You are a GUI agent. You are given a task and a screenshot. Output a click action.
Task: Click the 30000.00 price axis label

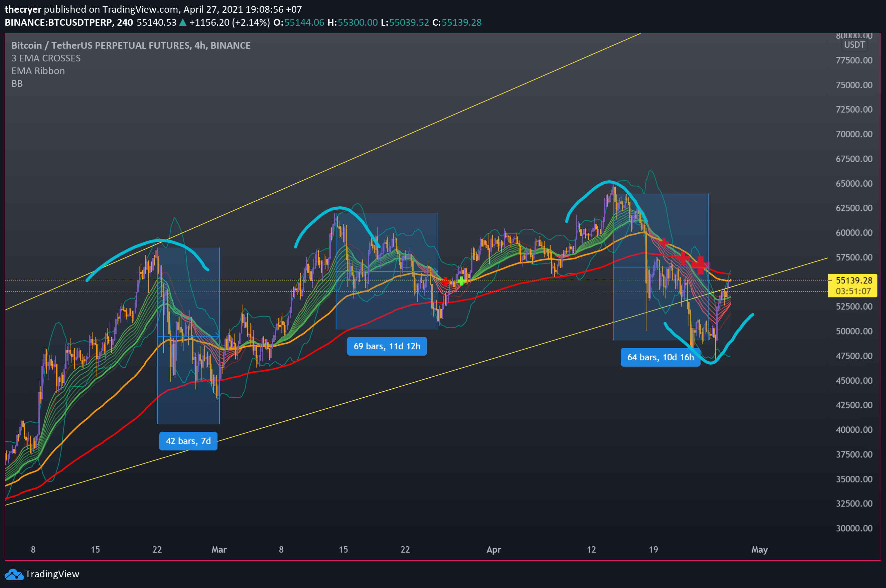[854, 528]
